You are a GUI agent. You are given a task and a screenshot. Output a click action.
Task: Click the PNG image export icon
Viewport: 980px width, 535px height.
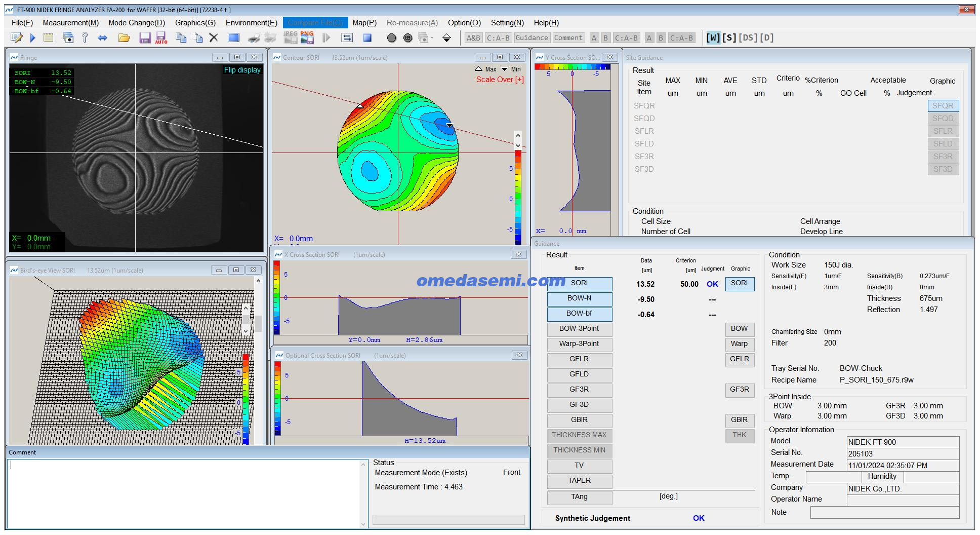click(307, 38)
